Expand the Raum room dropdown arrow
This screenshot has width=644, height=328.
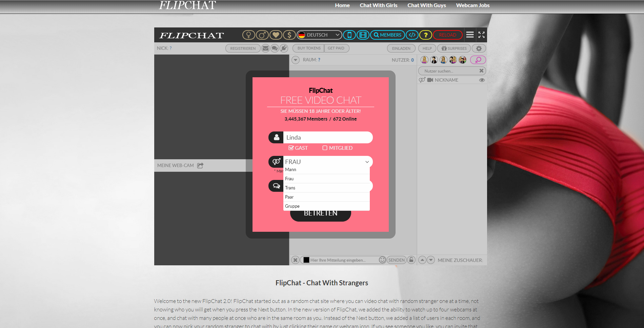296,60
